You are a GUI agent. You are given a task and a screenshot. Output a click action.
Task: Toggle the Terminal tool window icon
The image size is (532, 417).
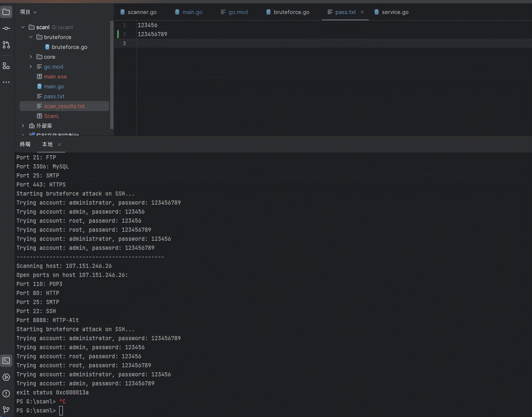click(6, 361)
